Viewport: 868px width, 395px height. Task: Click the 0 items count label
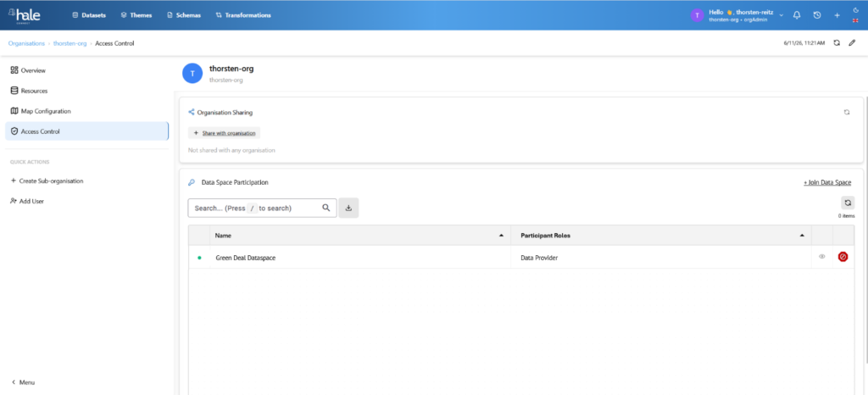coord(847,216)
